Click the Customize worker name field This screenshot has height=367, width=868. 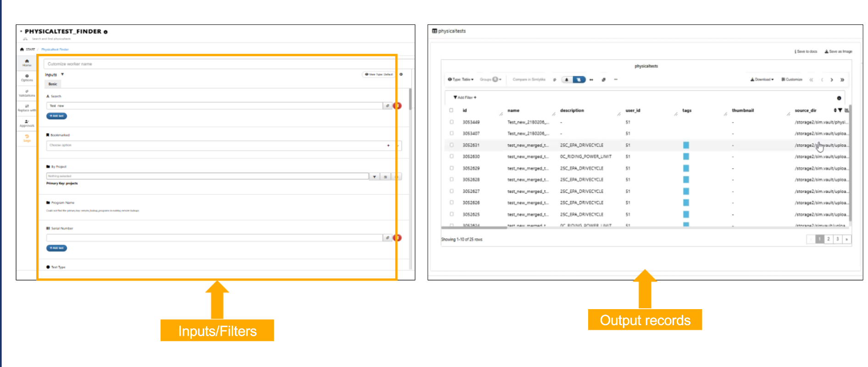(x=220, y=64)
